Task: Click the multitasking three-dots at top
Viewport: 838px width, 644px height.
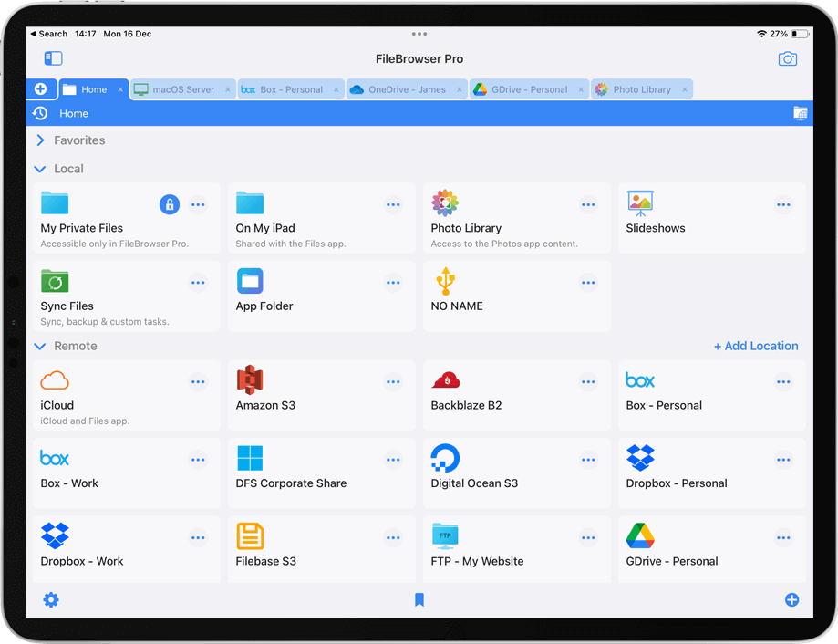Action: coord(419,34)
